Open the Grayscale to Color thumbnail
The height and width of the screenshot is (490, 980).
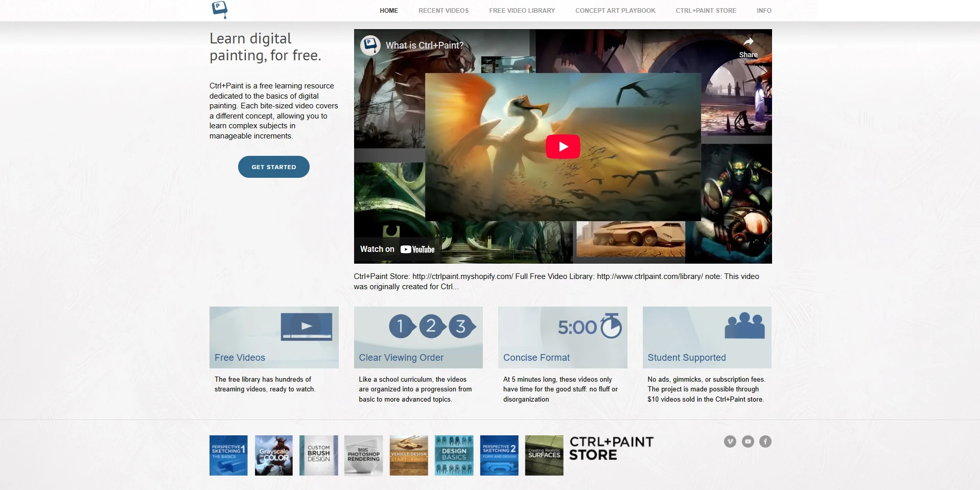coord(273,455)
